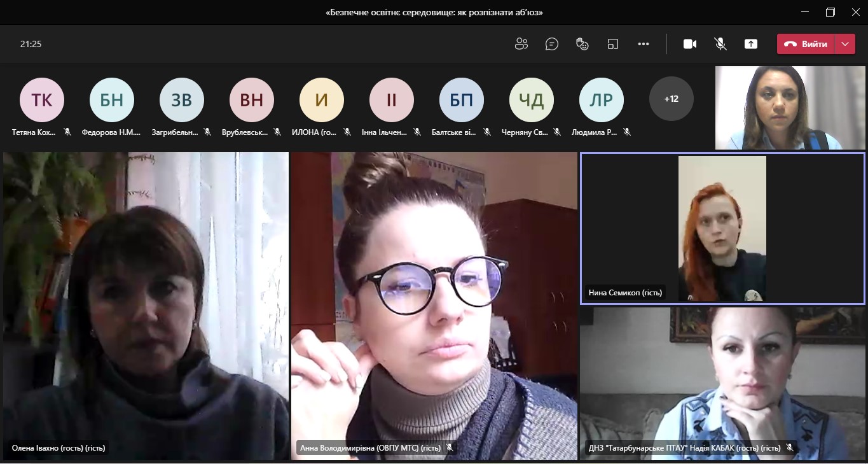
Task: Open the more actions ellipsis menu
Action: pyautogui.click(x=644, y=44)
